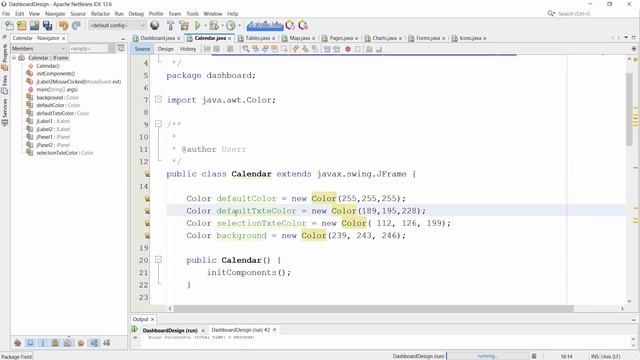Collapse the Calendar node in Navigator tree
Viewport: 640px width, 360px height.
pyautogui.click(x=14, y=58)
